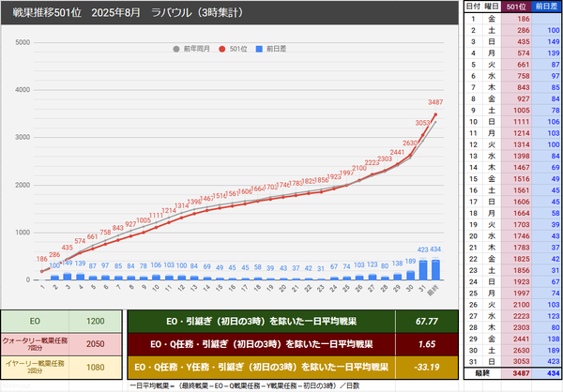
Task: Click table cell 149 in day 3 row
Action: 546,41
